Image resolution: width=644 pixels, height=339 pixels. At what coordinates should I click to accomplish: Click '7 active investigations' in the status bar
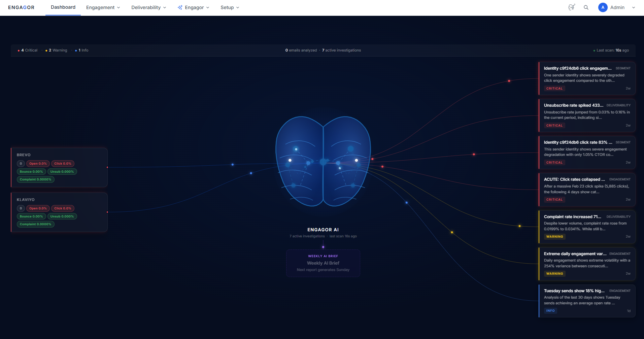tap(341, 50)
